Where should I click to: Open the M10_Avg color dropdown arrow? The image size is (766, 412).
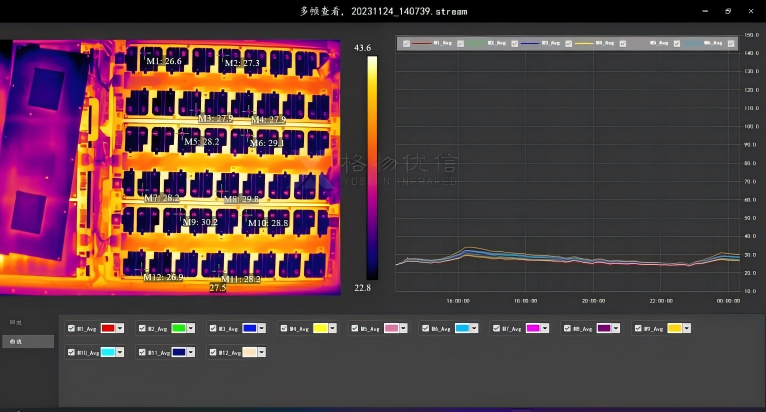coord(120,352)
